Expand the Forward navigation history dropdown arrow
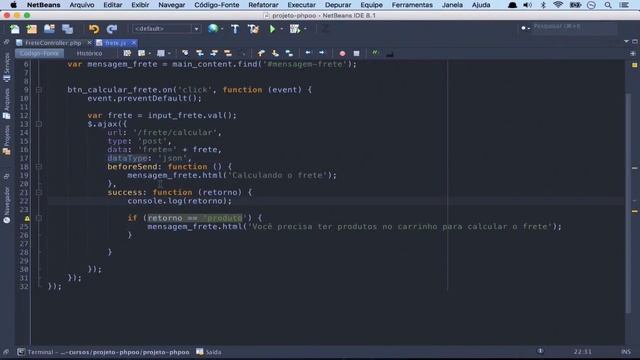The height and width of the screenshot is (360, 640). click(169, 53)
